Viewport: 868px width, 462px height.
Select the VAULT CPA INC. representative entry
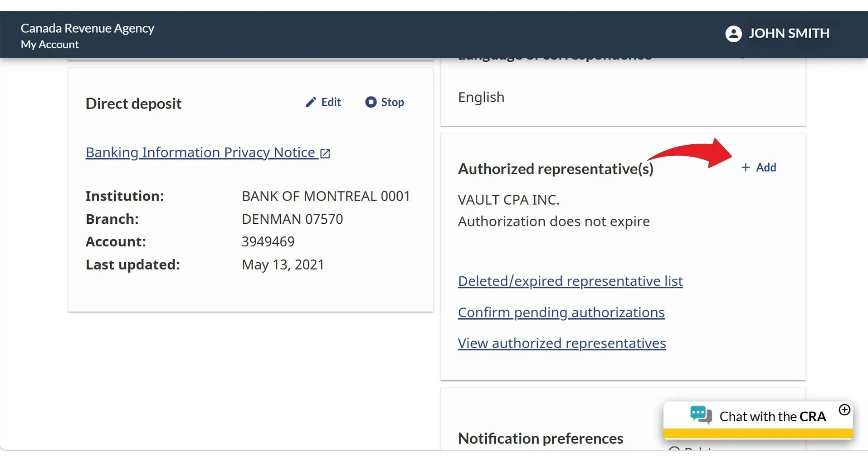click(x=509, y=200)
